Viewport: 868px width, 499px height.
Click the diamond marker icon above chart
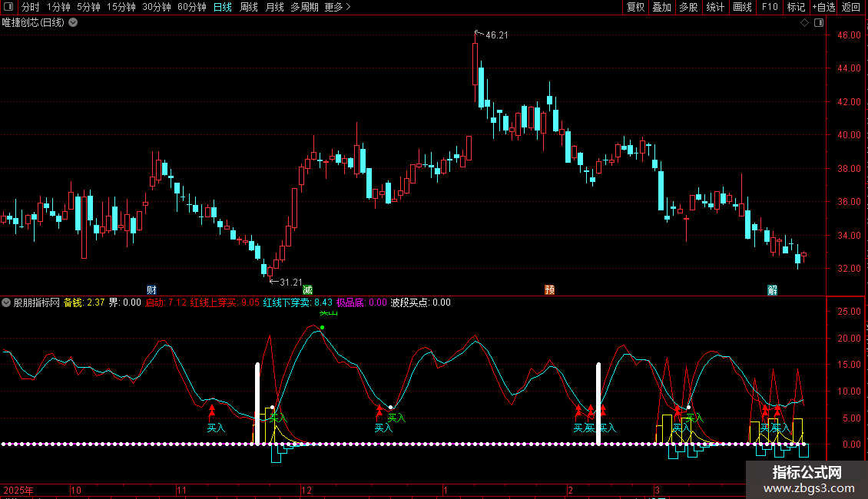coord(804,23)
